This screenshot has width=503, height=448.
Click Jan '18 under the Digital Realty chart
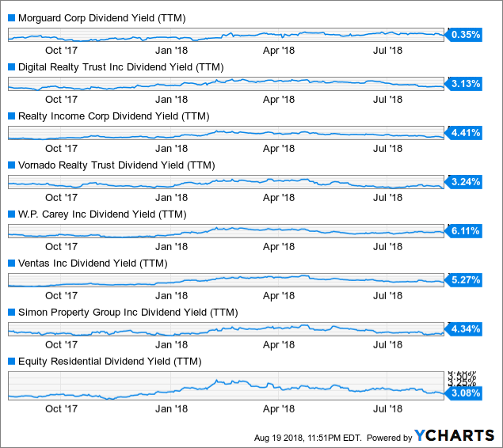[171, 100]
